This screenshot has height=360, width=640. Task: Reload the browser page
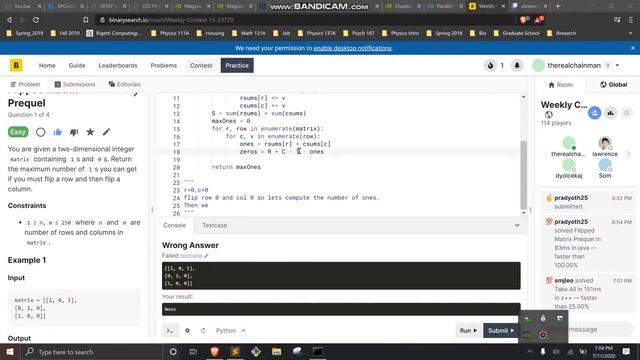(36, 20)
